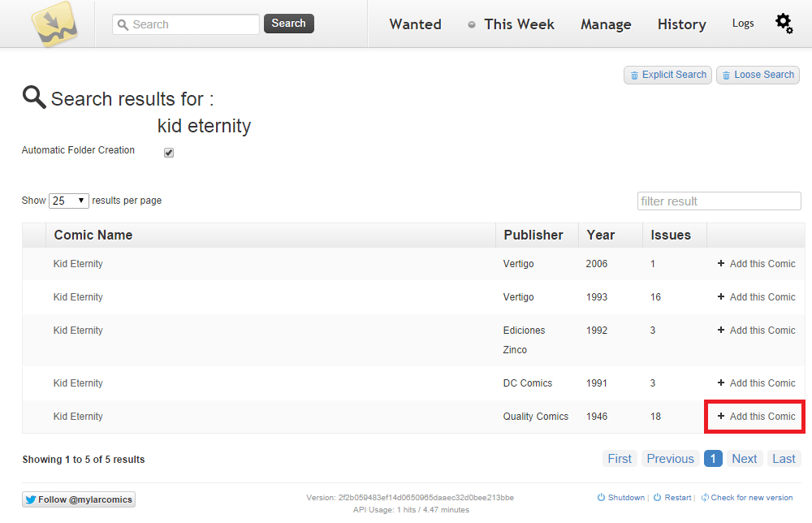Open settings via the gear icon
The height and width of the screenshot is (523, 812).
point(784,24)
